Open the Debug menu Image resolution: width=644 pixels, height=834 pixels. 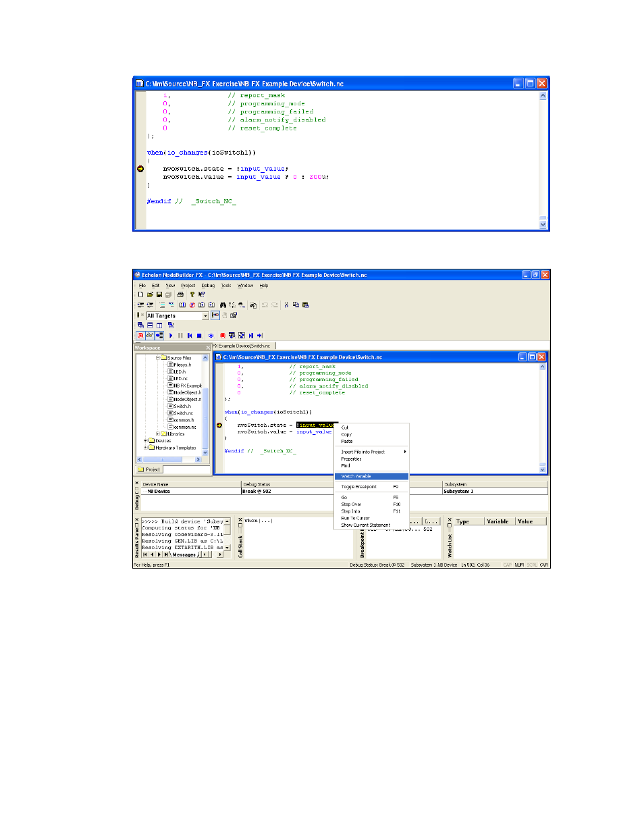tap(208, 285)
